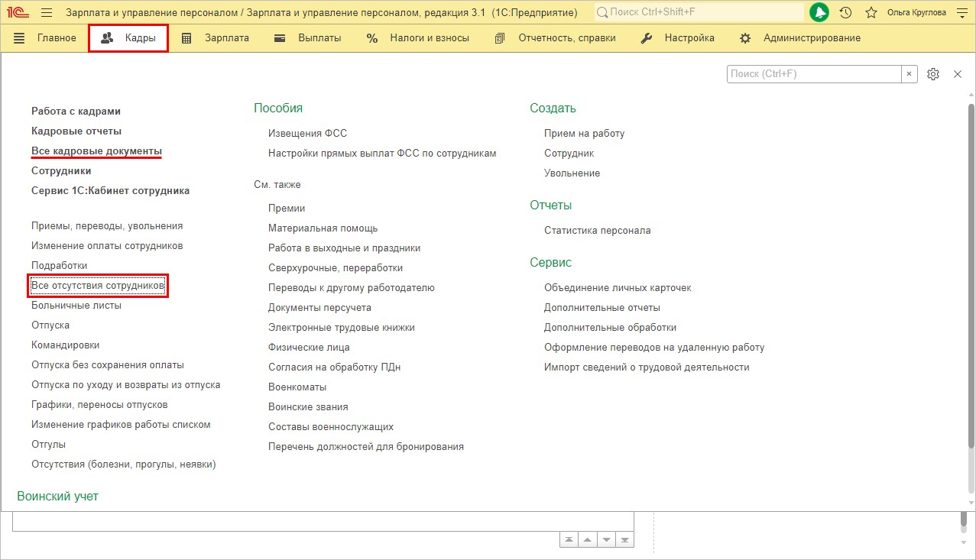Viewport: 976px width, 560px height.
Task: Open Материальная помощь
Action: coord(323,228)
